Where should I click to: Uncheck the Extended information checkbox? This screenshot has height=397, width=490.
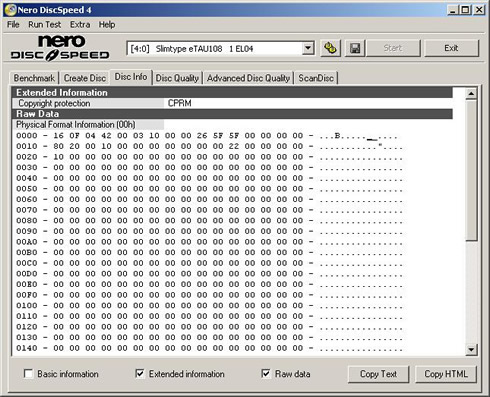140,374
